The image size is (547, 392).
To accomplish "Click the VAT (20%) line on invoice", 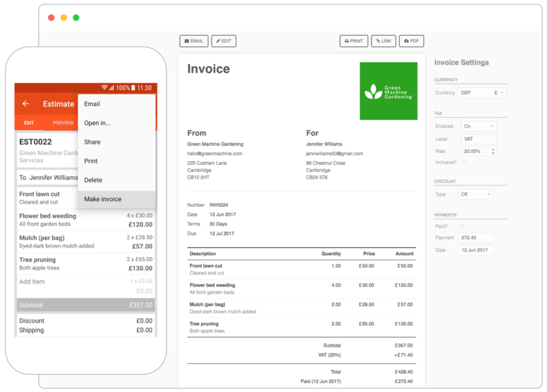I will pos(365,355).
